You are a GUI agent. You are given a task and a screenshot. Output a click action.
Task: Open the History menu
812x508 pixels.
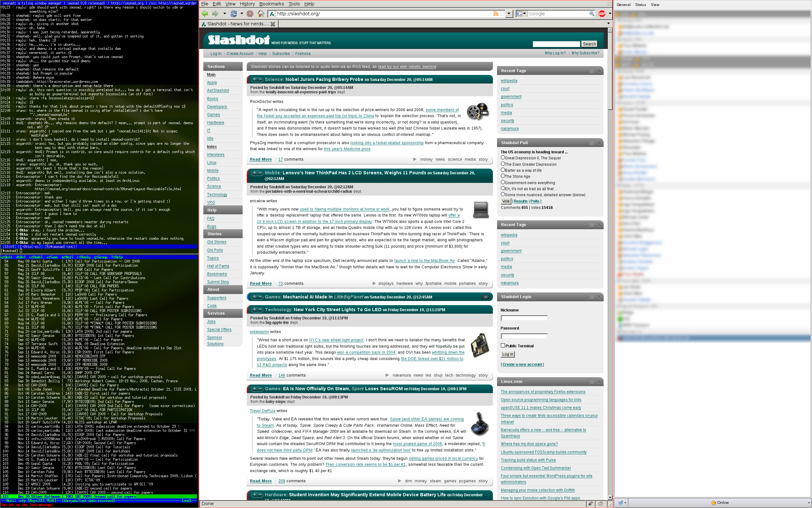coord(247,4)
